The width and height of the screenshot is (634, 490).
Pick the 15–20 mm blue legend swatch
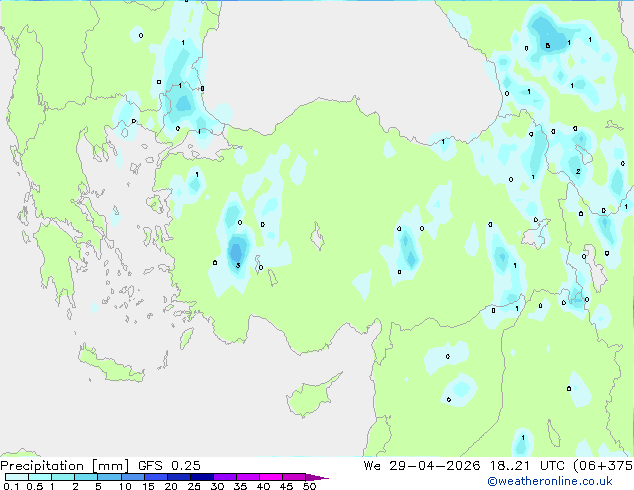point(156,477)
